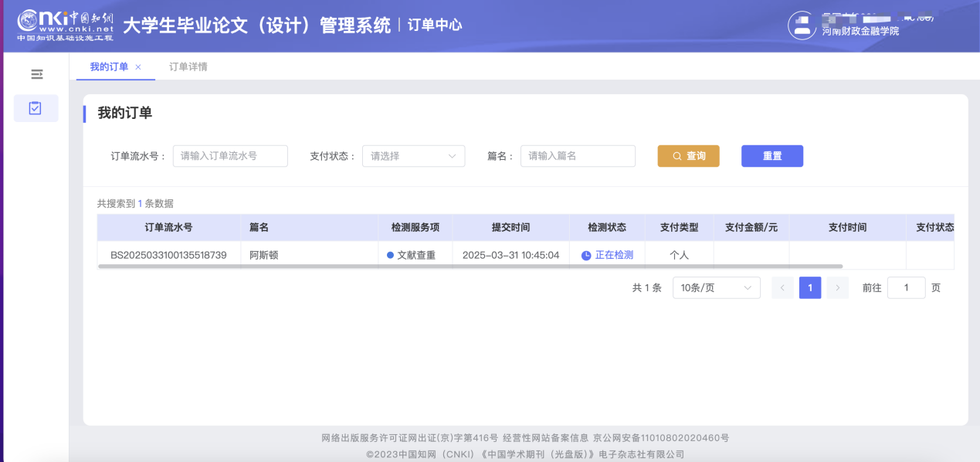Click the 支付金额/元 column header
The image size is (980, 462).
click(751, 228)
